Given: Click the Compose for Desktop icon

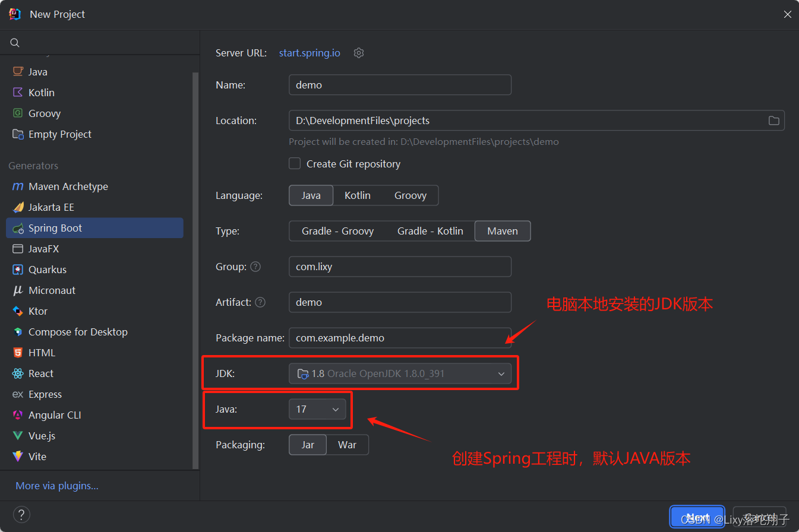Looking at the screenshot, I should point(18,332).
